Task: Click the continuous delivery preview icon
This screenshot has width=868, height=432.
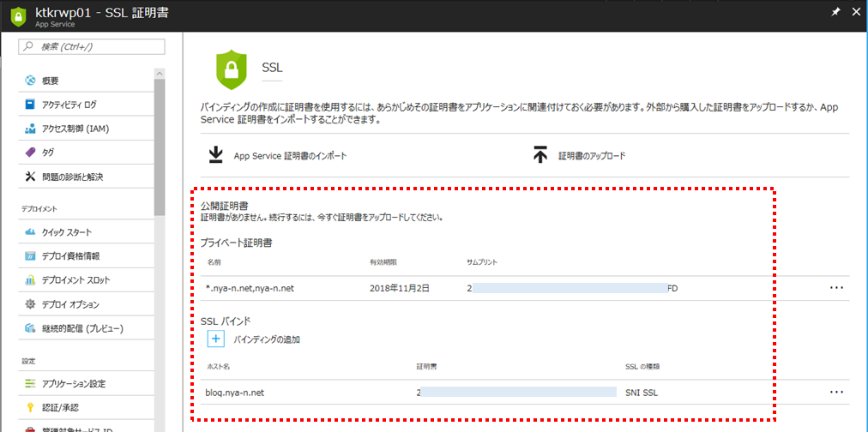Action: (30, 328)
